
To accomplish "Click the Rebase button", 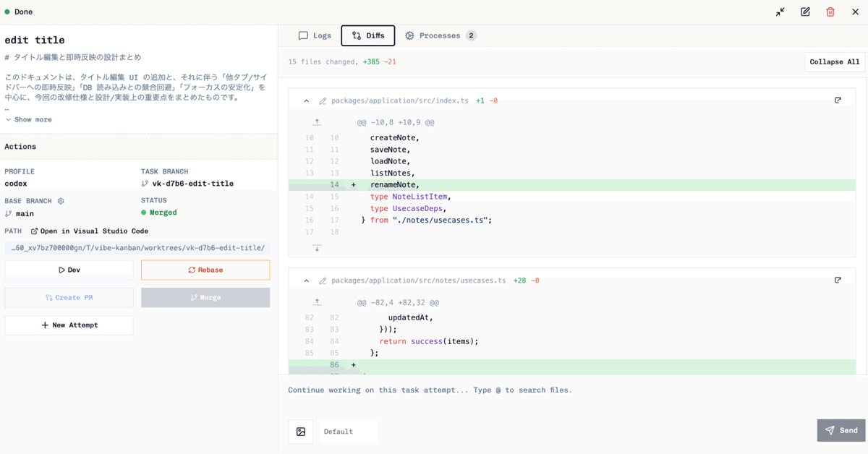I will (205, 269).
